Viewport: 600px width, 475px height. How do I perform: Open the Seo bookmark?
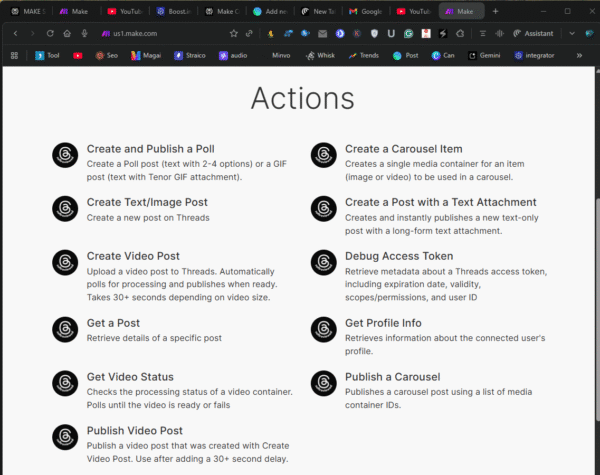click(x=107, y=55)
